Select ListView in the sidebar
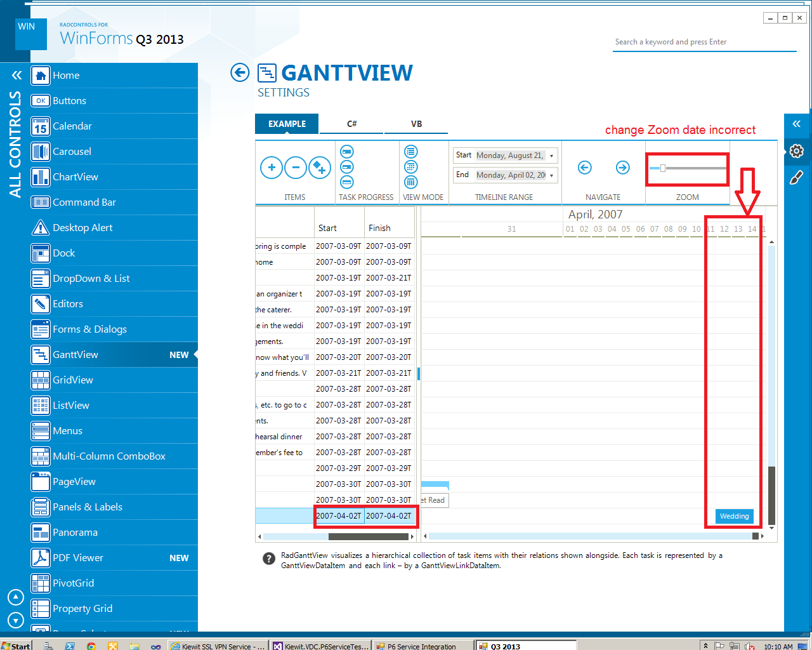 pyautogui.click(x=114, y=406)
